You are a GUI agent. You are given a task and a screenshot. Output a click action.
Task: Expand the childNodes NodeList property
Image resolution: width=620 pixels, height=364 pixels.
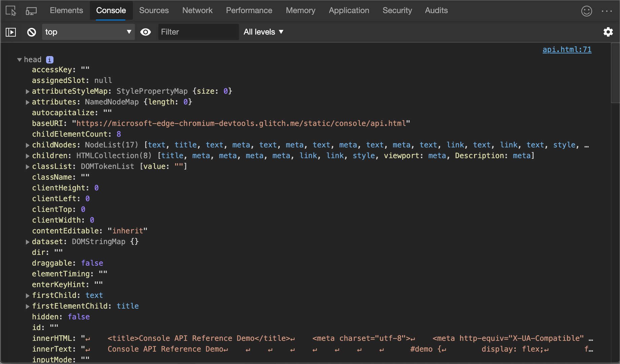click(x=27, y=145)
